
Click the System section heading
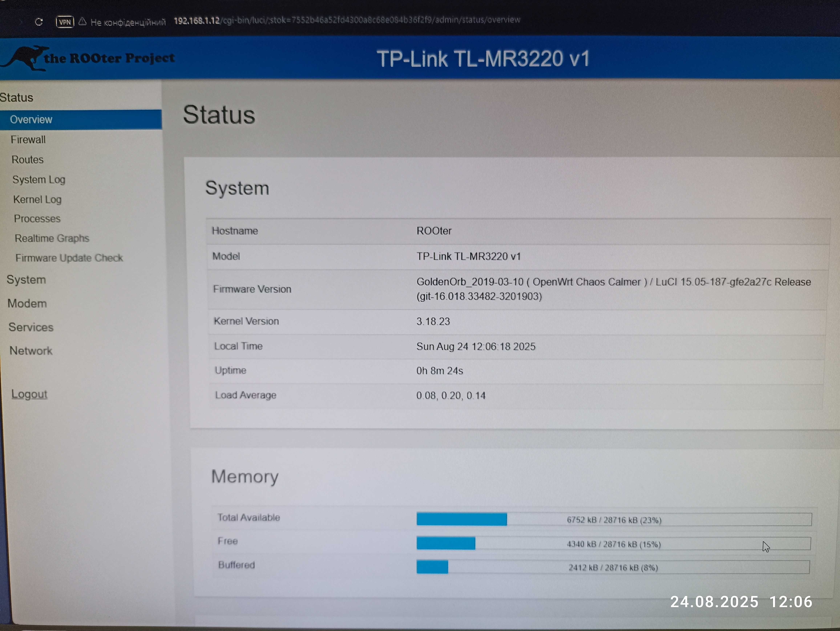point(237,188)
